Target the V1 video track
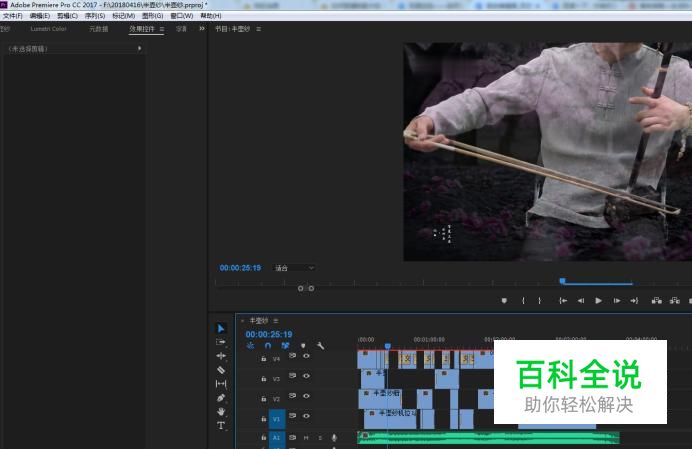 277,419
